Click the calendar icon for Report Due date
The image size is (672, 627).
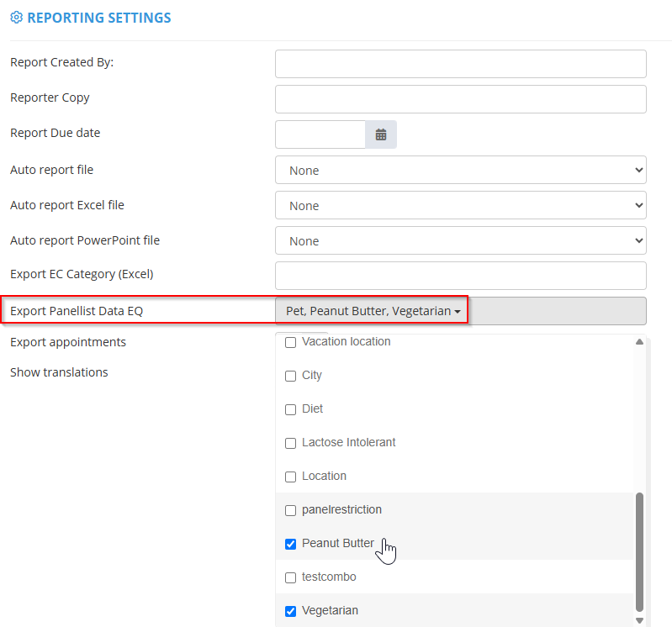point(381,134)
